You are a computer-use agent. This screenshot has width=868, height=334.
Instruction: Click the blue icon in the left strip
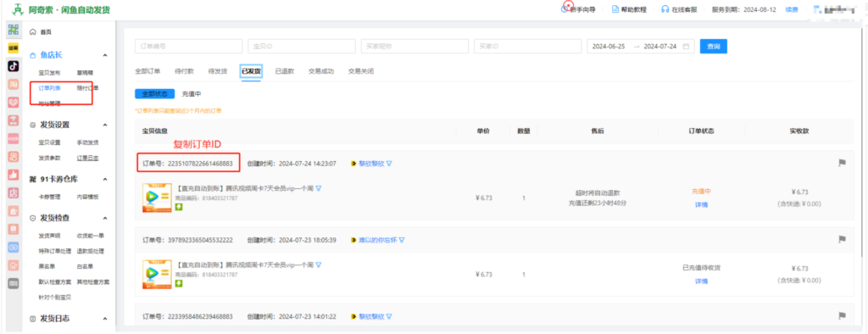tap(14, 247)
